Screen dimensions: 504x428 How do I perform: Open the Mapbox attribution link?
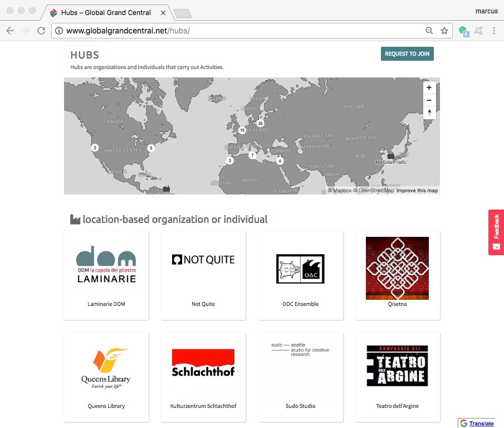340,191
